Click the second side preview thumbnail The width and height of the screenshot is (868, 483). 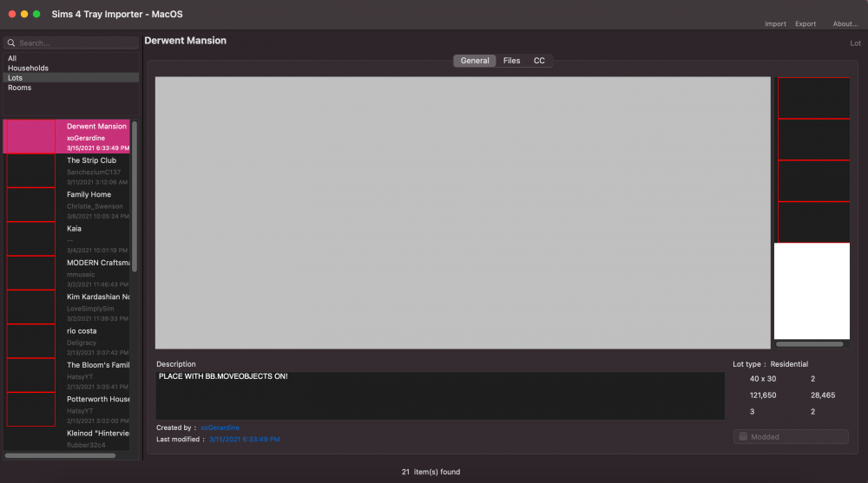[x=814, y=140]
